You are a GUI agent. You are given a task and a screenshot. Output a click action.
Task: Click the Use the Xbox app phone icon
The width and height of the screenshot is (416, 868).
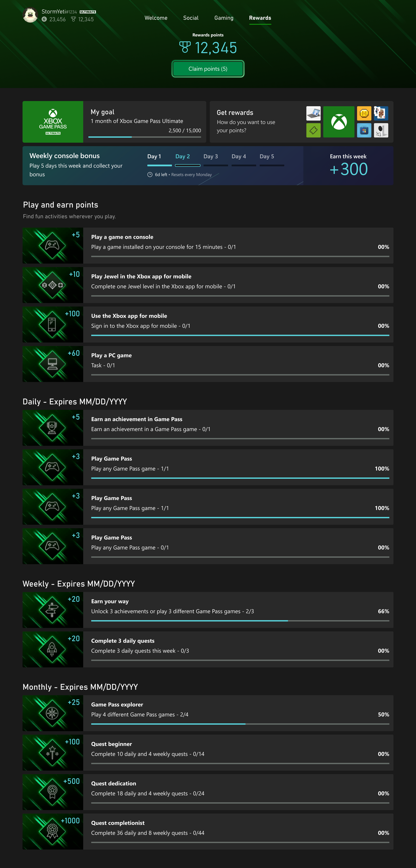coord(52,324)
